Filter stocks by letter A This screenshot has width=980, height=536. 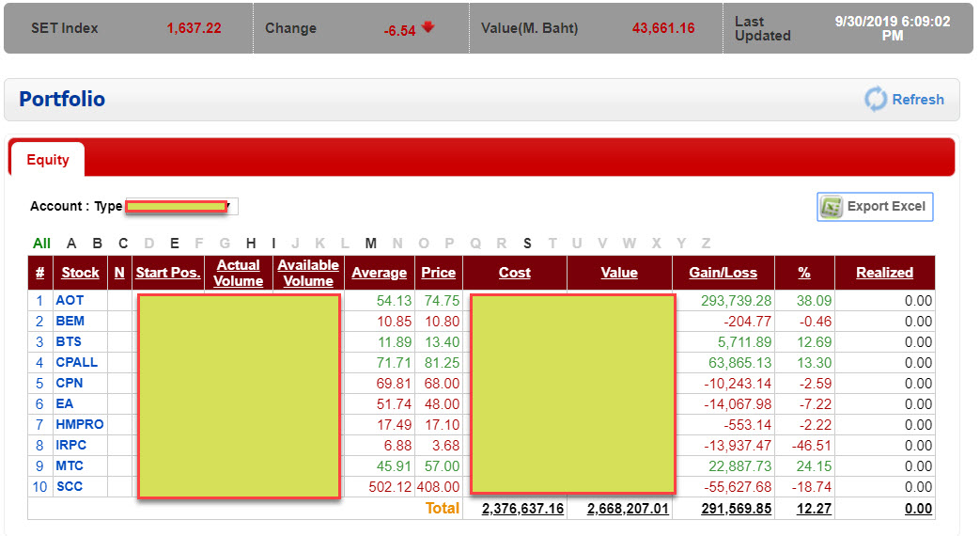[x=71, y=244]
